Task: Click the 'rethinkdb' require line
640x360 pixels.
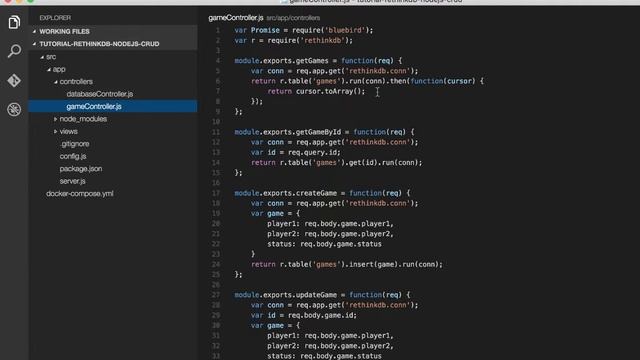Action: click(293, 40)
